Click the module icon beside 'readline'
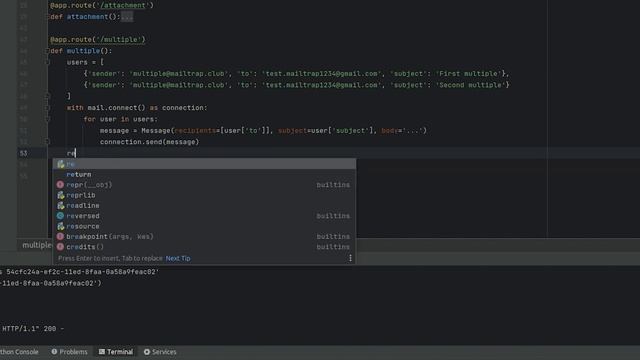 click(60, 205)
